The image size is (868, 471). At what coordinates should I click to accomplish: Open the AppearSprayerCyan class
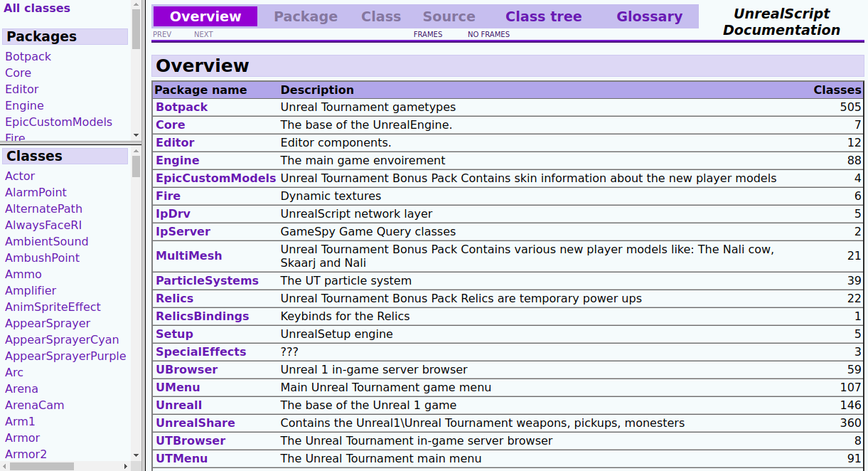click(62, 340)
